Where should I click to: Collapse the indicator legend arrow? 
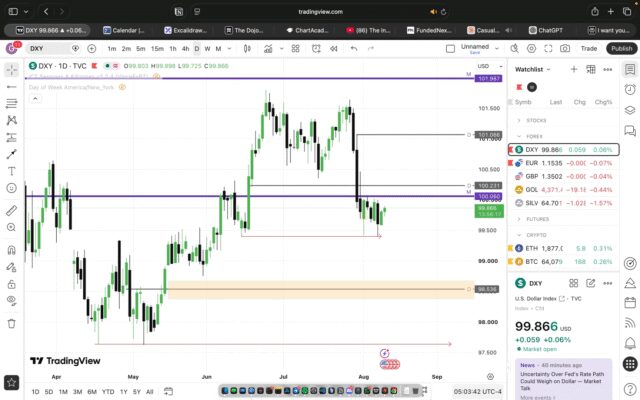pos(35,99)
